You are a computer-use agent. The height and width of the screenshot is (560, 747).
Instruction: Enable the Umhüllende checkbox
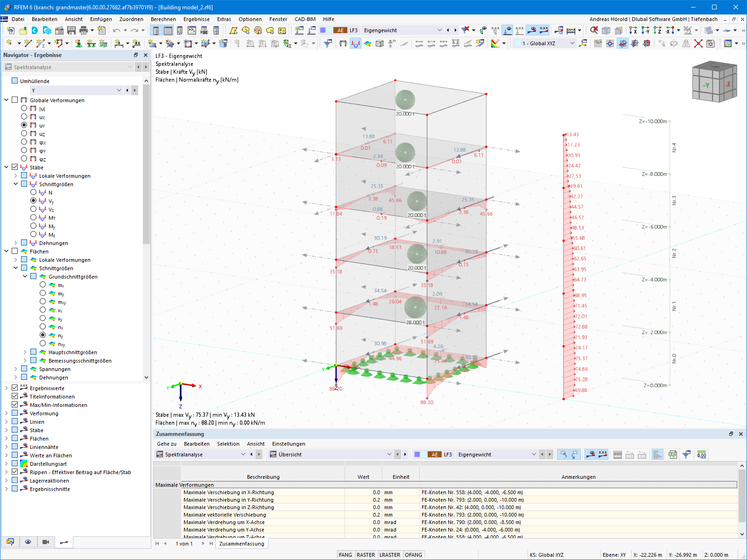point(15,81)
